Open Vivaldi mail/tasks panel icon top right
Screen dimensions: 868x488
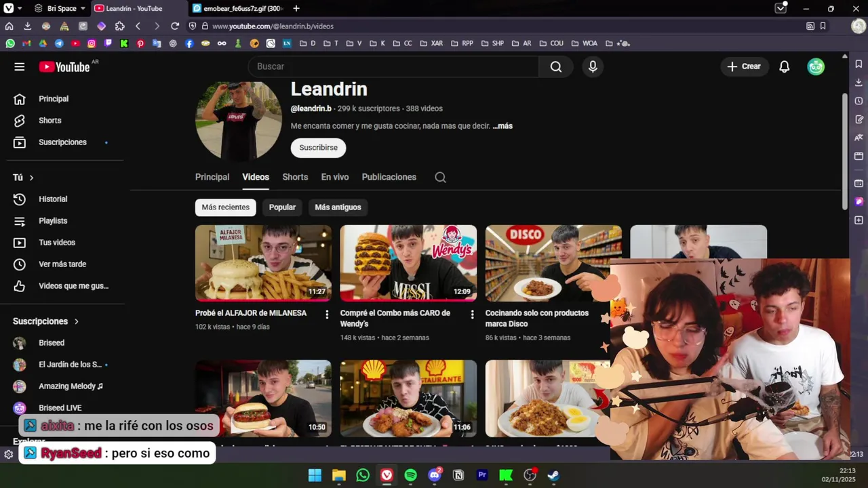(781, 8)
